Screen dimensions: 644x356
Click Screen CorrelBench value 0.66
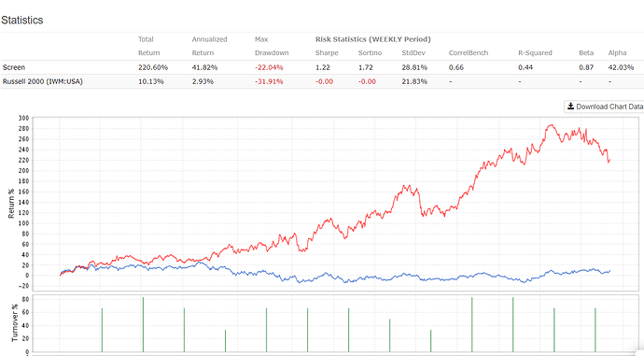click(455, 67)
